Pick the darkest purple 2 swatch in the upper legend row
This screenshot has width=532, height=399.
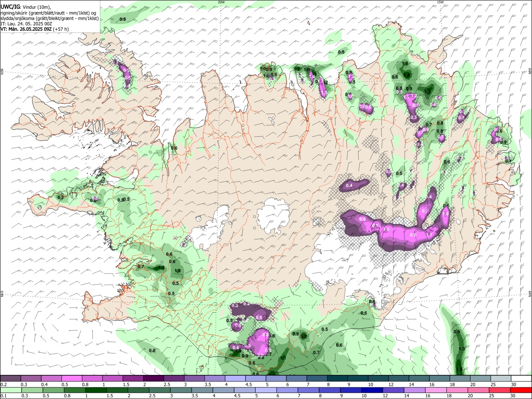pos(153,379)
